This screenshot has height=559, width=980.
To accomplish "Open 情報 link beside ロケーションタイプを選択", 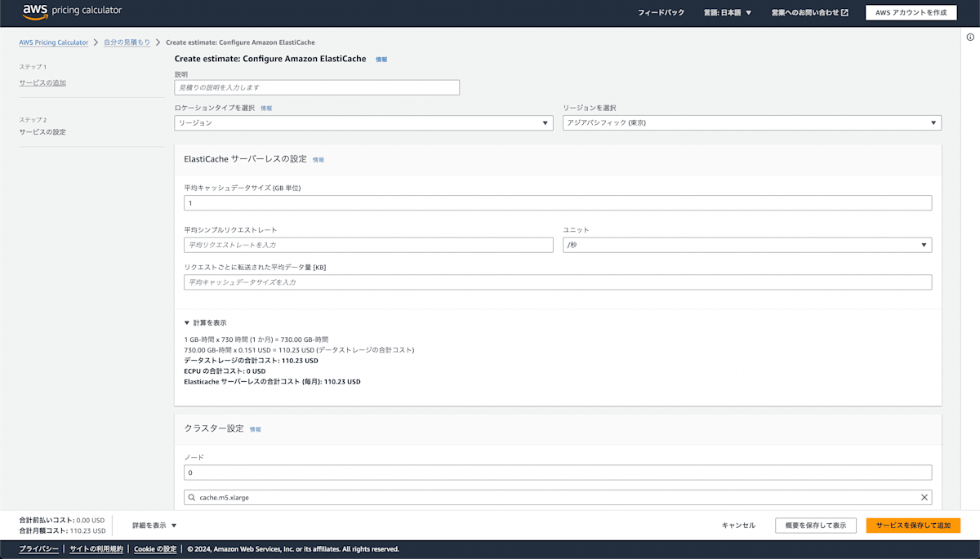I will tap(266, 108).
